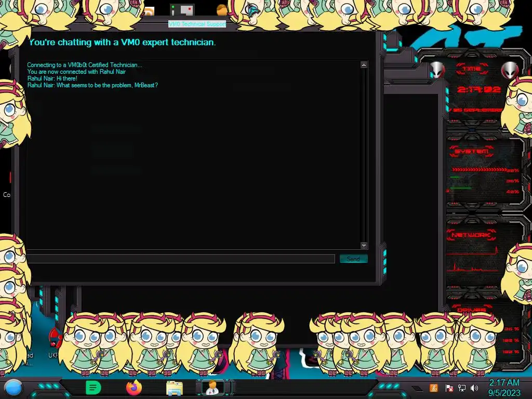Click the 2:17 AM taskbar clock

pyautogui.click(x=504, y=383)
